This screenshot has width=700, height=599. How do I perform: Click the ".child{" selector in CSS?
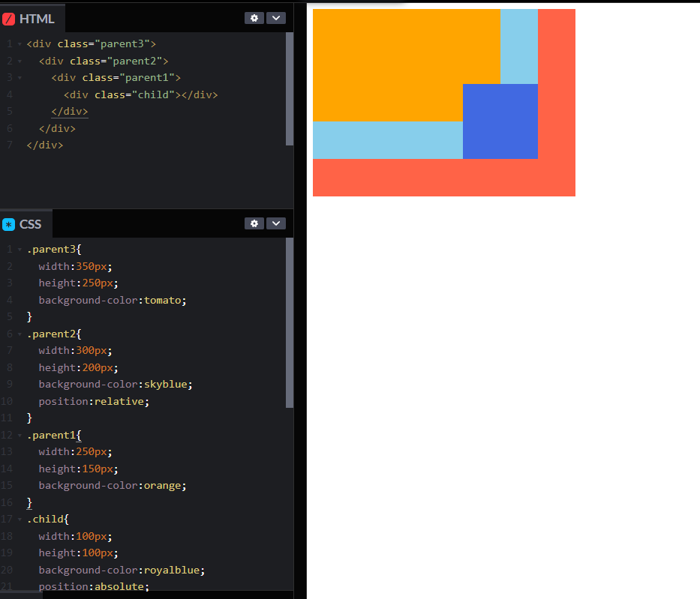pos(48,520)
